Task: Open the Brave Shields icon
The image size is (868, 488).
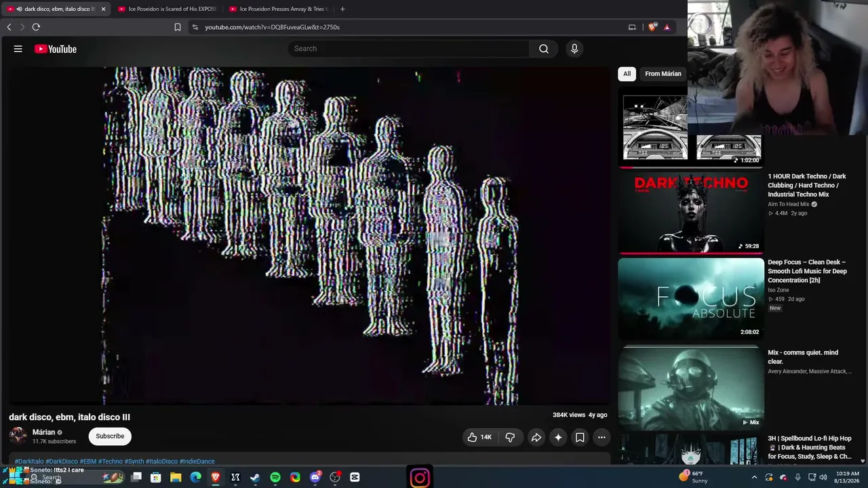Action: 652,27
